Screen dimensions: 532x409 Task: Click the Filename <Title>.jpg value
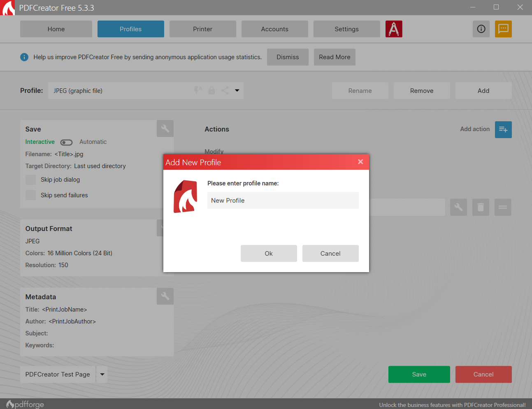[x=69, y=154]
